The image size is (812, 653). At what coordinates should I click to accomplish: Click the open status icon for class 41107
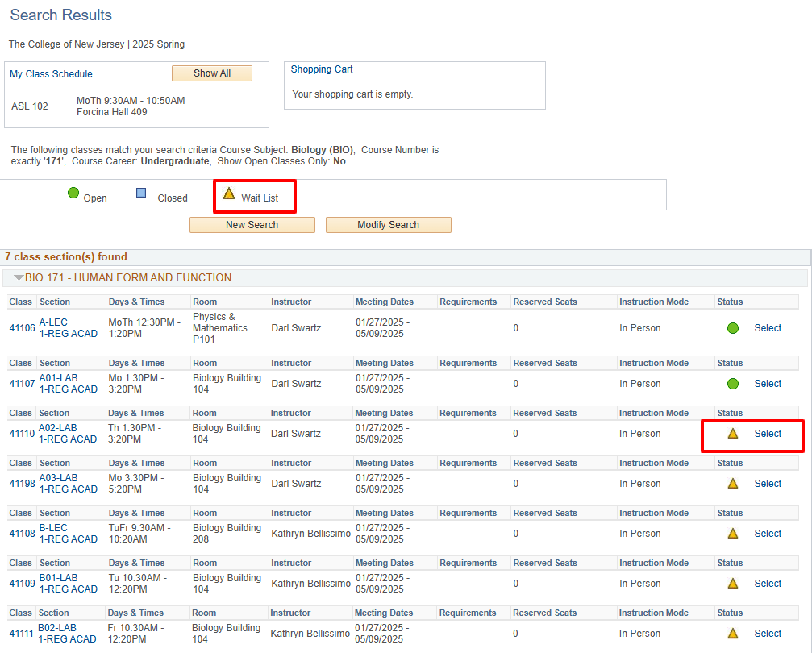click(733, 384)
